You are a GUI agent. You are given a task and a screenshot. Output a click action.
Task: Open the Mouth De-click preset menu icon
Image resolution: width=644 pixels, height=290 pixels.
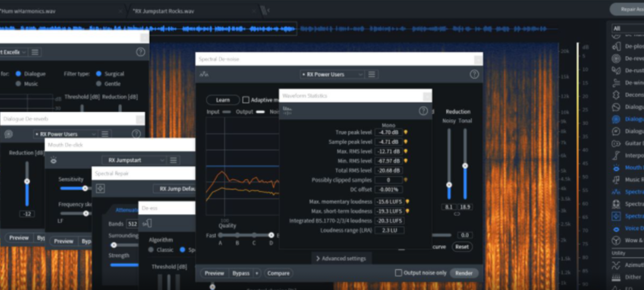(x=173, y=160)
